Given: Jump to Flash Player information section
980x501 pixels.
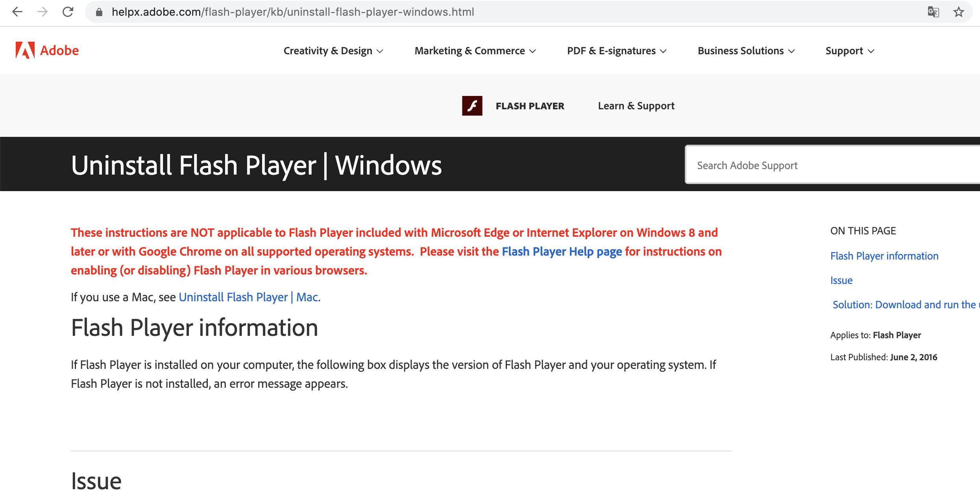Looking at the screenshot, I should coord(884,256).
